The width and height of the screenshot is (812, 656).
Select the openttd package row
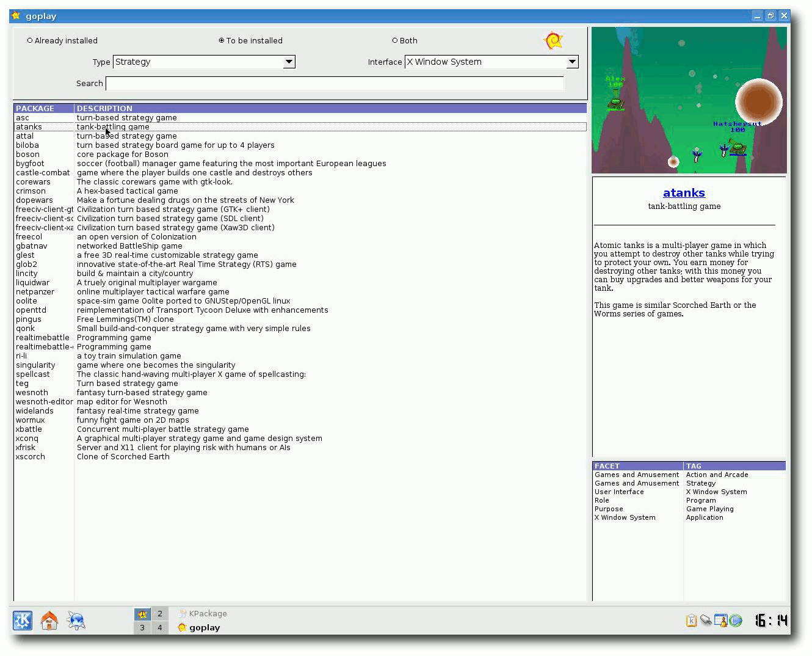300,310
